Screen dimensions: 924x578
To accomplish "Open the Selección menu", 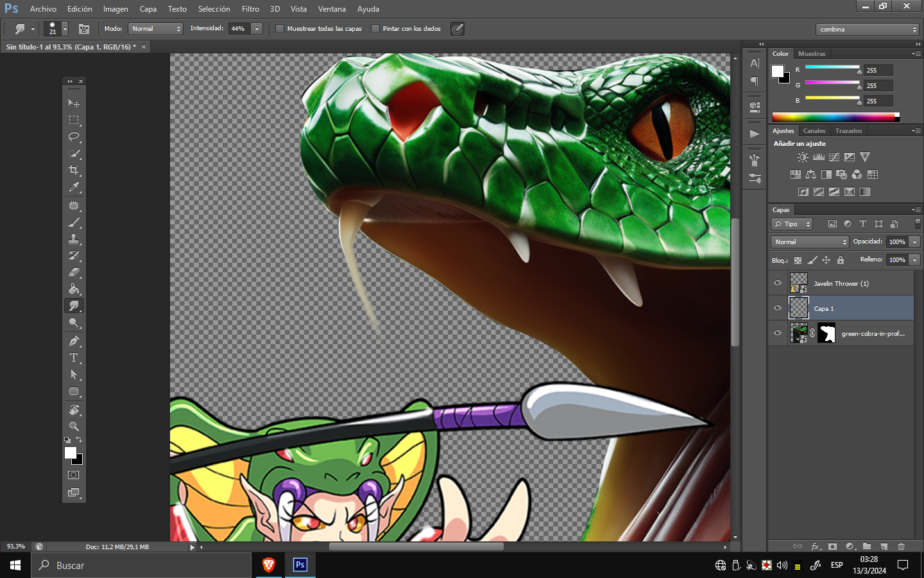I will point(214,9).
